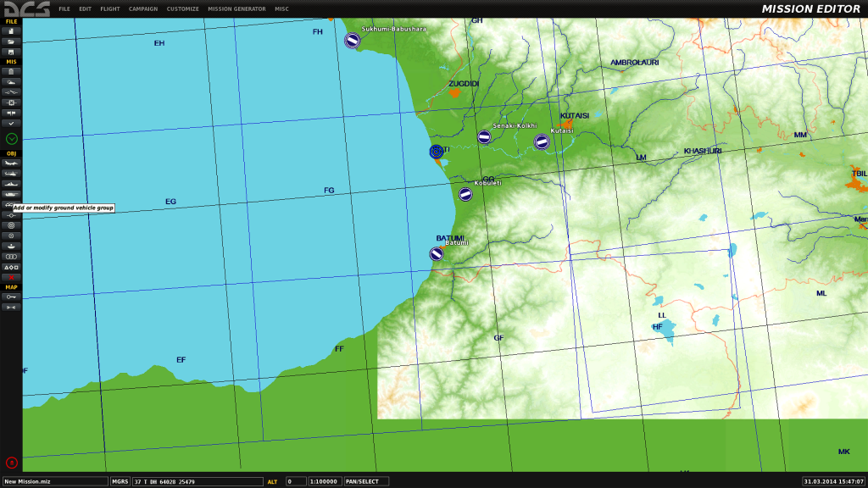This screenshot has width=868, height=488.
Task: Click the 1:100000 map scale field
Action: (325, 481)
